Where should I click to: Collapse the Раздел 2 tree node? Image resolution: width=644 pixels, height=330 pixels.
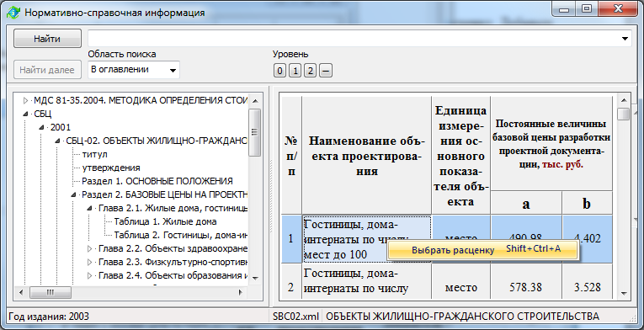73,194
